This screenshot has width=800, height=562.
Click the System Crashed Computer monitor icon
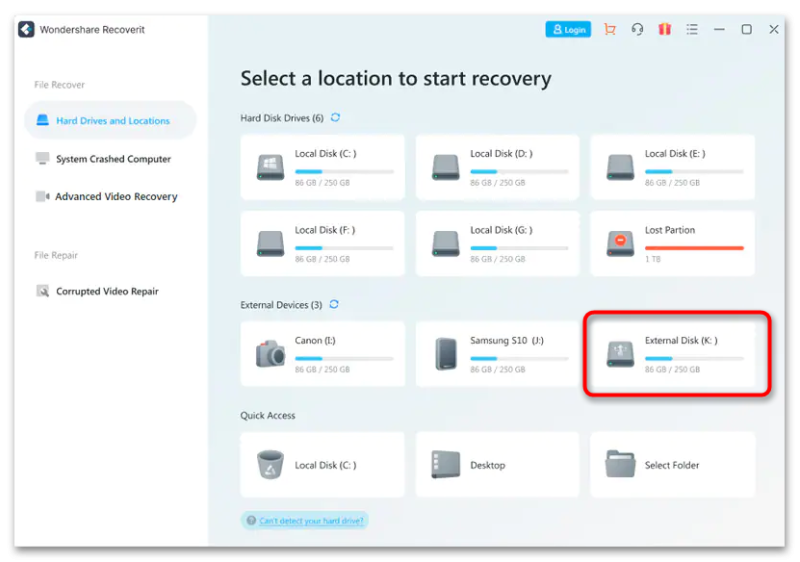[42, 158]
